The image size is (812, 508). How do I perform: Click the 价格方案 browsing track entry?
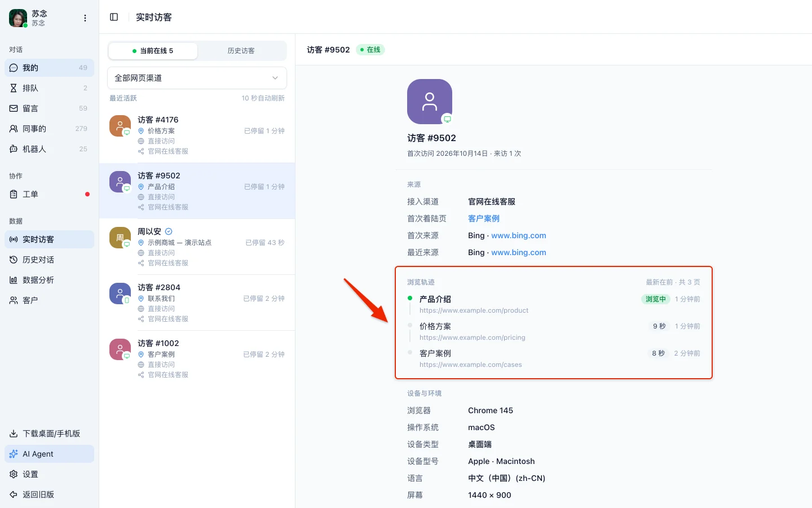point(554,331)
